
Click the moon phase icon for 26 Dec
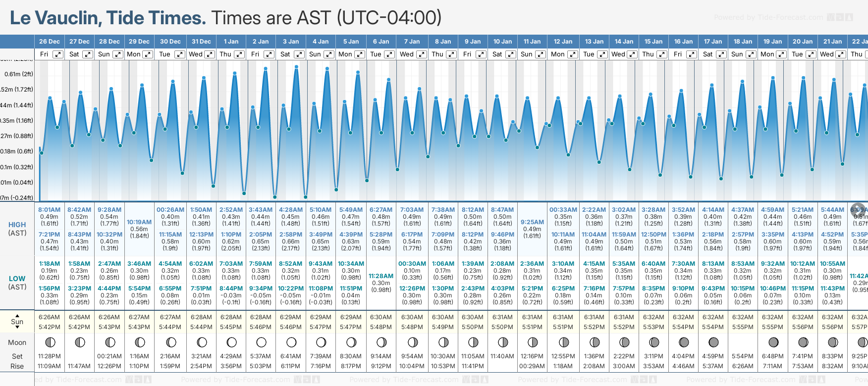coord(50,342)
